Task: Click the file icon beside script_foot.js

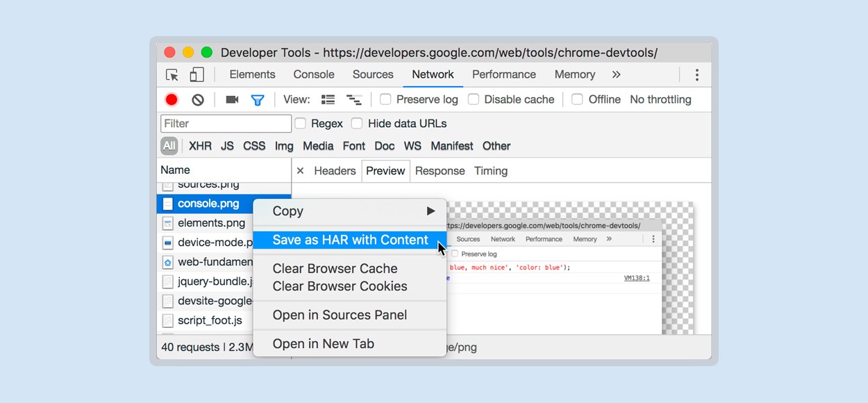Action: (167, 320)
